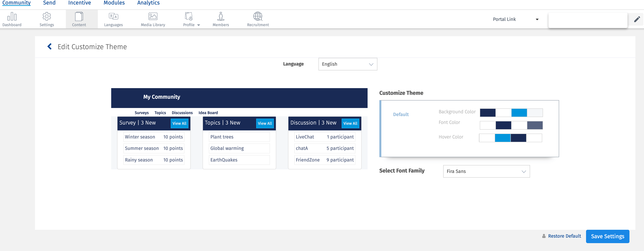644x251 pixels.
Task: Click View All in Survey card
Action: (x=179, y=123)
